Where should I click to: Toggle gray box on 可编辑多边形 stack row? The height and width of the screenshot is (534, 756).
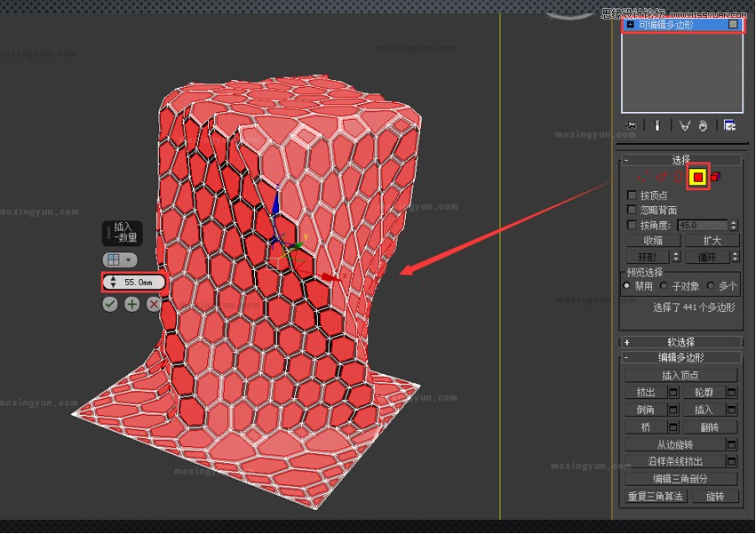click(733, 24)
